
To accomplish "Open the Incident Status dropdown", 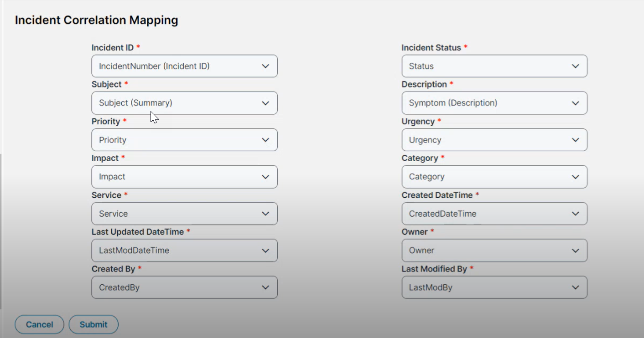I will pos(494,66).
